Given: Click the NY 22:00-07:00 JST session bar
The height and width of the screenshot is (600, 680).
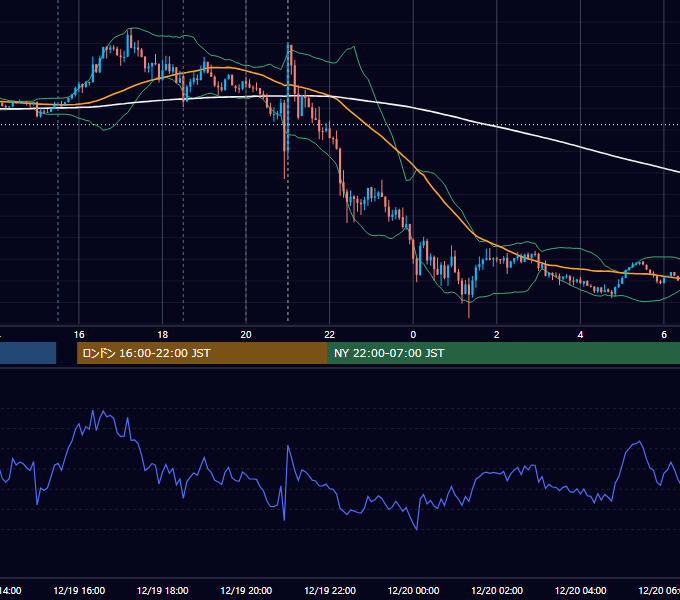Looking at the screenshot, I should pos(503,353).
